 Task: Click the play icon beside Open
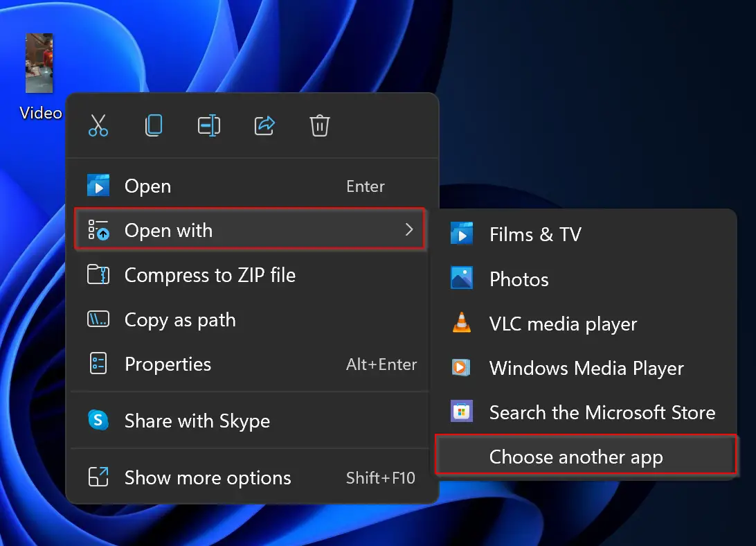[98, 186]
